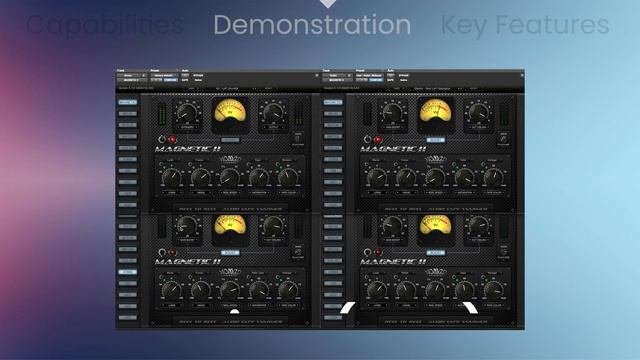The width and height of the screenshot is (640, 360).
Task: Click the power button in lower-right Magnetic II
Action: 367,252
